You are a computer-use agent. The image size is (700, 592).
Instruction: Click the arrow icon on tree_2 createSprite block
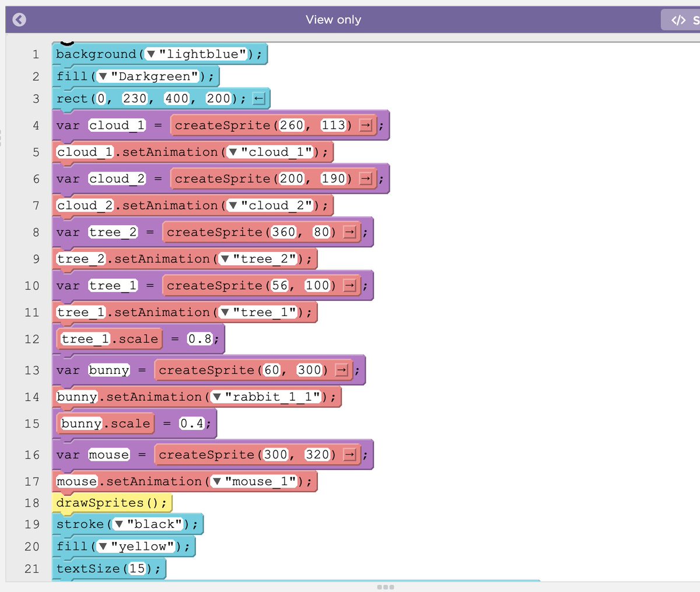point(349,233)
